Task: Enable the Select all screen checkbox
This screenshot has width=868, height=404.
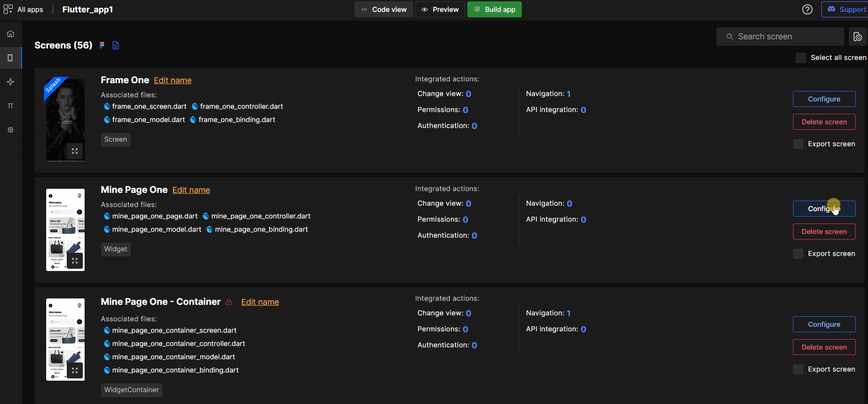Action: coord(801,58)
